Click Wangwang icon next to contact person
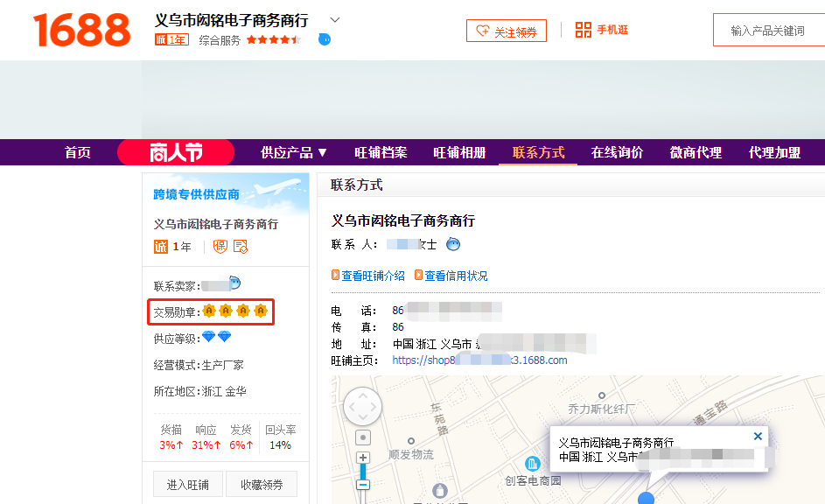The height and width of the screenshot is (504, 825). [x=453, y=244]
